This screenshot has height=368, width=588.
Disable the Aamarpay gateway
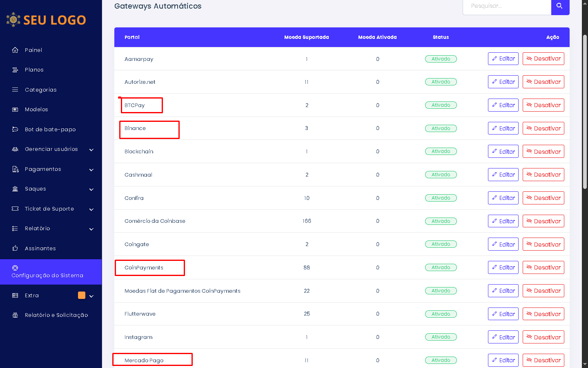click(543, 59)
